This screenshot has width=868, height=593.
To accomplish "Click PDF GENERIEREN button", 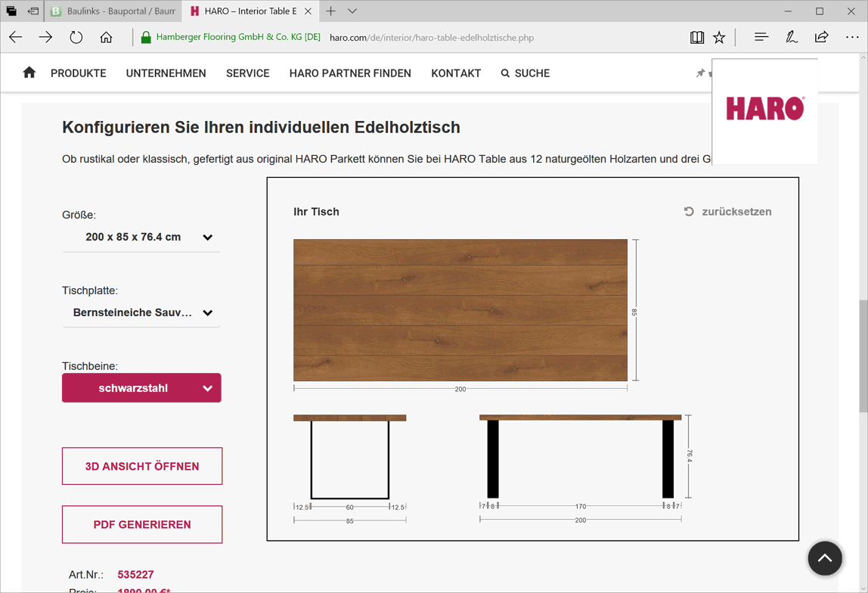I will coord(142,524).
